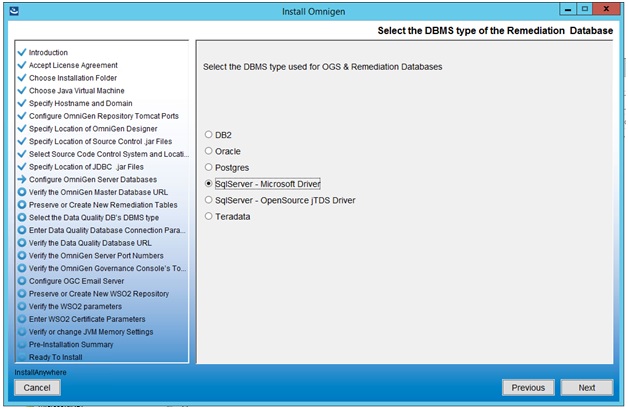Image resolution: width=628 pixels, height=409 pixels.
Task: Click Verify the OmniGen Master Database URL text
Action: coord(98,192)
